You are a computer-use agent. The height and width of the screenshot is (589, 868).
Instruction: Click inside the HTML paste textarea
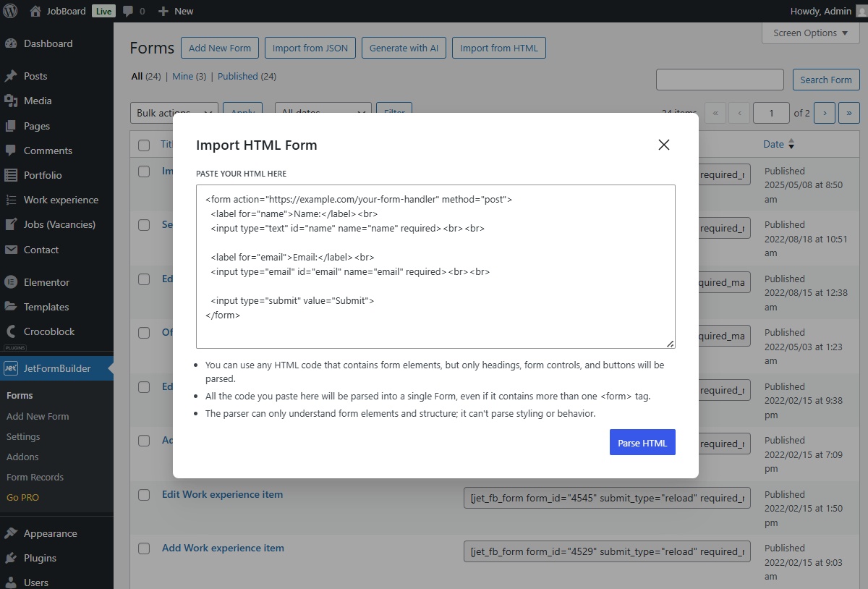tap(434, 268)
